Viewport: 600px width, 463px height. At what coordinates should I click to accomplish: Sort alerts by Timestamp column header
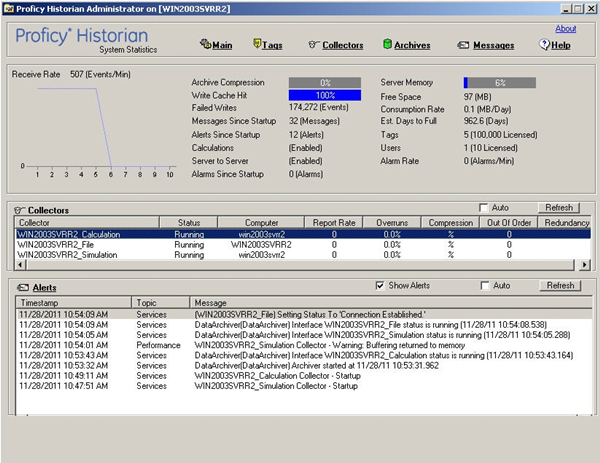tap(40, 301)
